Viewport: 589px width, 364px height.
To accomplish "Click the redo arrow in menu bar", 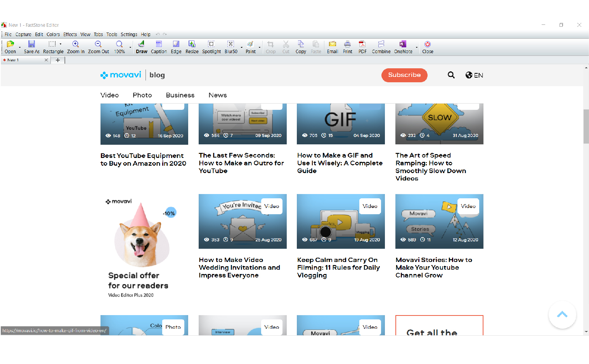I will 165,35.
